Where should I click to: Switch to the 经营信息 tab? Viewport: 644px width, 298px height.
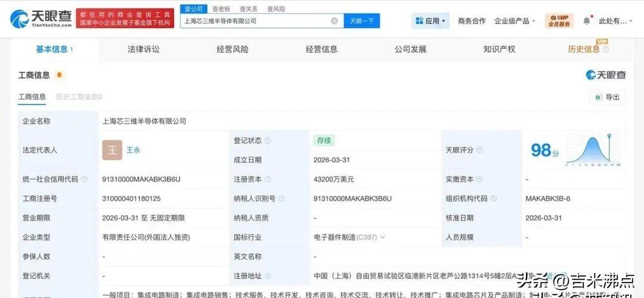click(321, 50)
